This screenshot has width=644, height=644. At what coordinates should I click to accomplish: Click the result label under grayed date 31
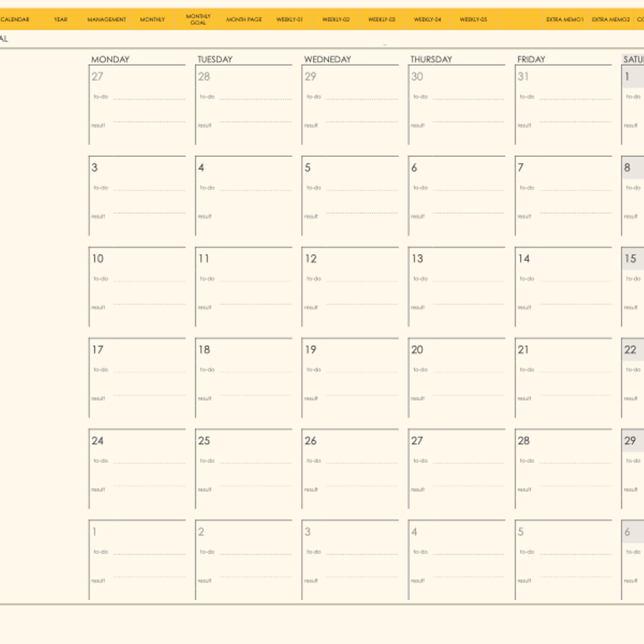coord(524,125)
